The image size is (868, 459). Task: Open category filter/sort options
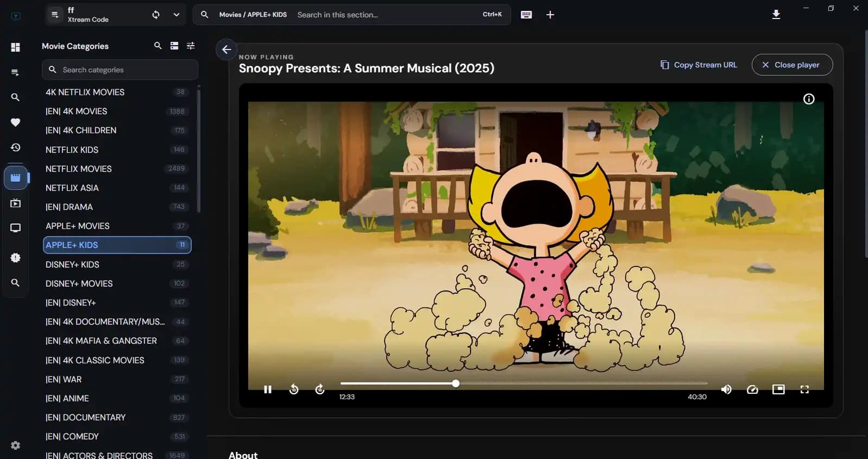191,46
